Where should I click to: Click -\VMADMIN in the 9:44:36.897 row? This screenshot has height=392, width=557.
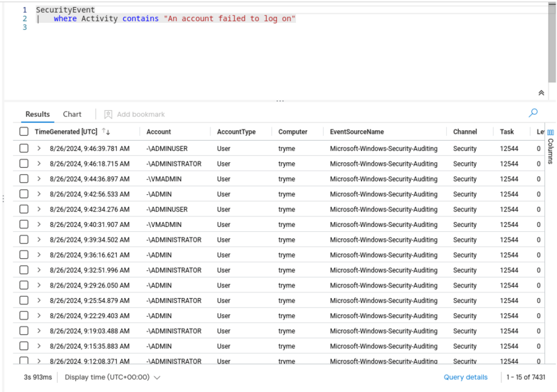[164, 179]
